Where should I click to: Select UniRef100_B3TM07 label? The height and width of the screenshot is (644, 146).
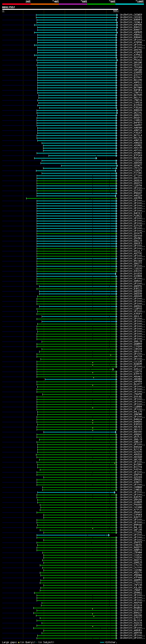click(131, 77)
